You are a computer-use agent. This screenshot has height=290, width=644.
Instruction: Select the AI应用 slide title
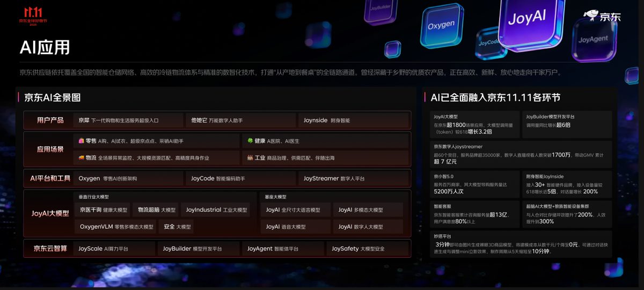[45, 47]
